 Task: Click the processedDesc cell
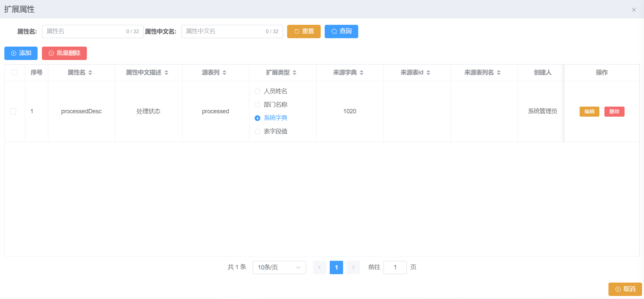[x=82, y=111]
